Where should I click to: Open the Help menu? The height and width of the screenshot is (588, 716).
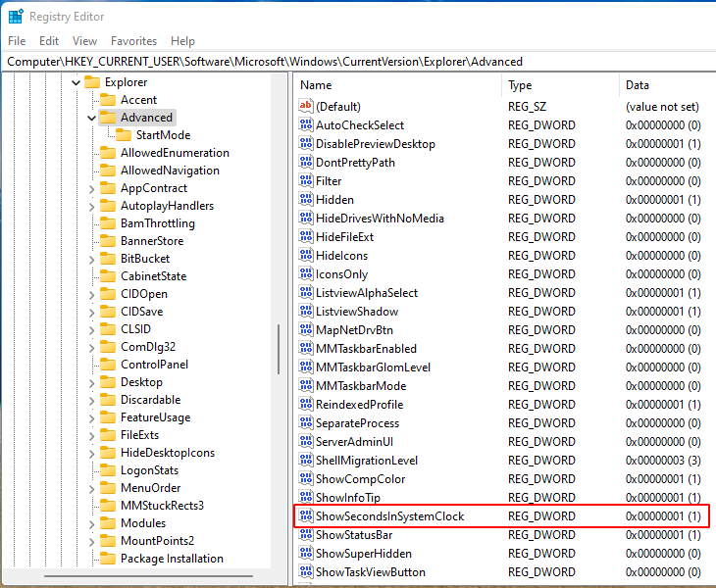tap(182, 41)
